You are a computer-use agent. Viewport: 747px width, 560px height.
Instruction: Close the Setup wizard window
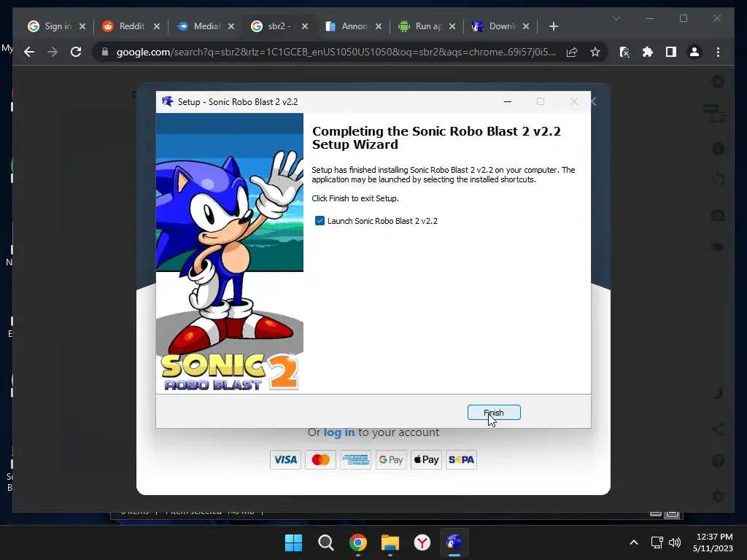coord(574,101)
